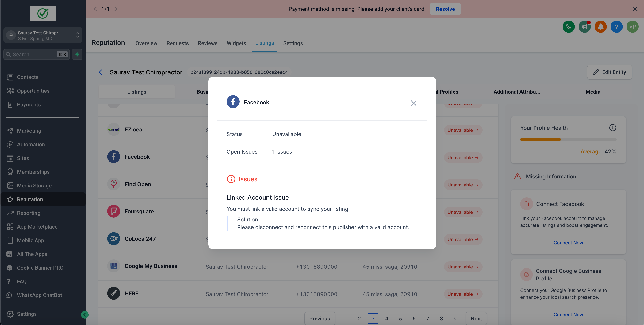Close the Facebook issues dialog
The height and width of the screenshot is (325, 644).
pyautogui.click(x=413, y=103)
